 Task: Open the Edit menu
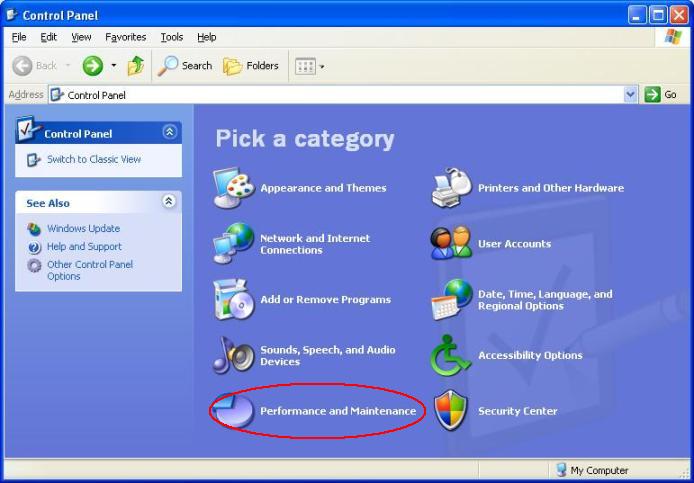(49, 37)
